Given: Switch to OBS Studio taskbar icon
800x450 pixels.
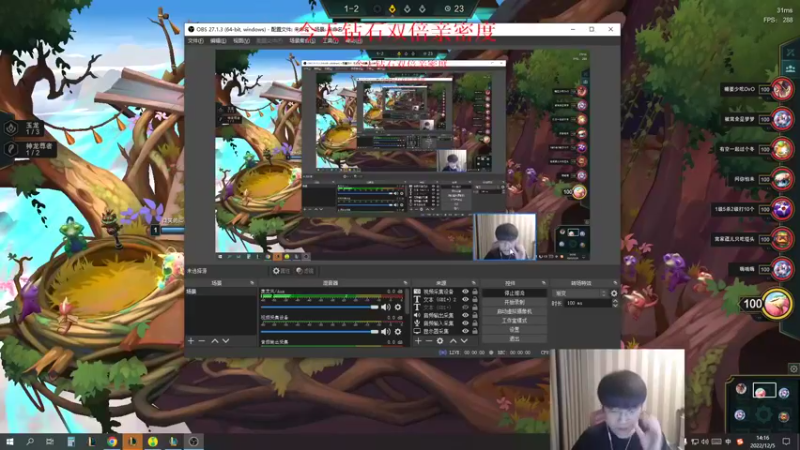Looking at the screenshot, I should click(193, 441).
